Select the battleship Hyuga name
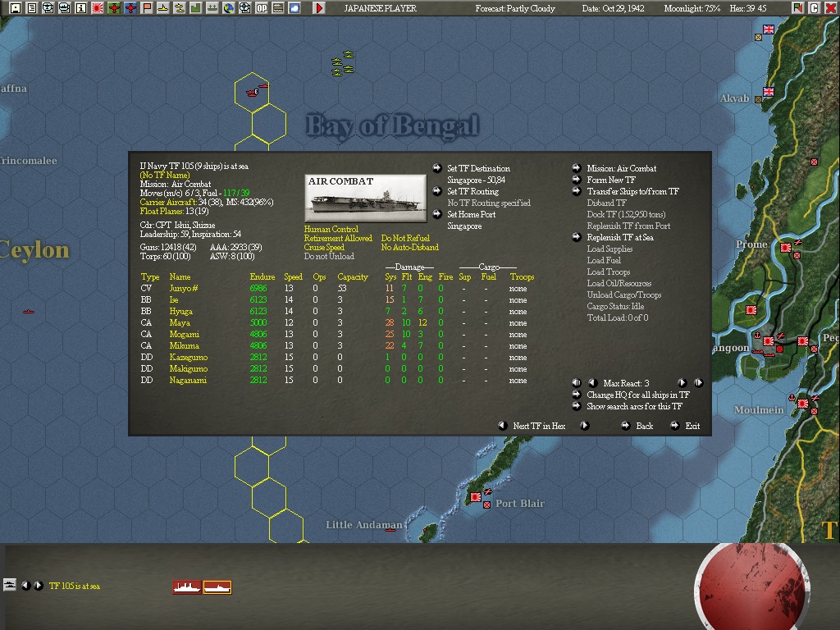Screen dimensions: 840x630 (x=181, y=311)
